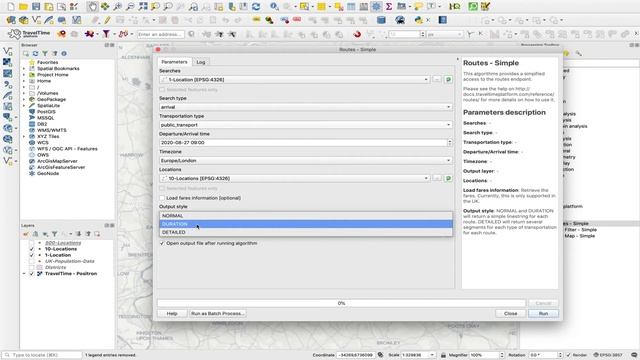Select the Pan Map hand tool
Screen dimensions: 640x360
93,7
